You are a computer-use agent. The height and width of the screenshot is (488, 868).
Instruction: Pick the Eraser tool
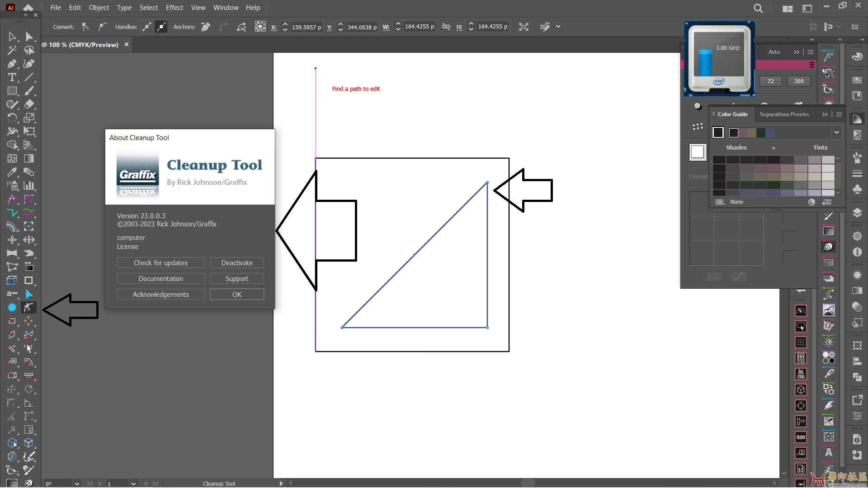(29, 104)
